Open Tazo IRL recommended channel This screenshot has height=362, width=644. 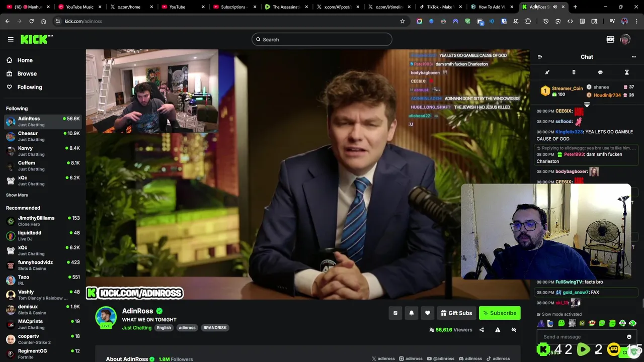(x=43, y=280)
